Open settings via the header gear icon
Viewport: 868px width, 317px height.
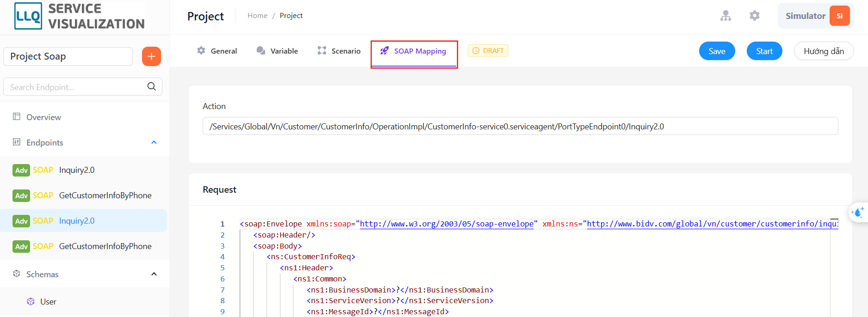[x=755, y=16]
